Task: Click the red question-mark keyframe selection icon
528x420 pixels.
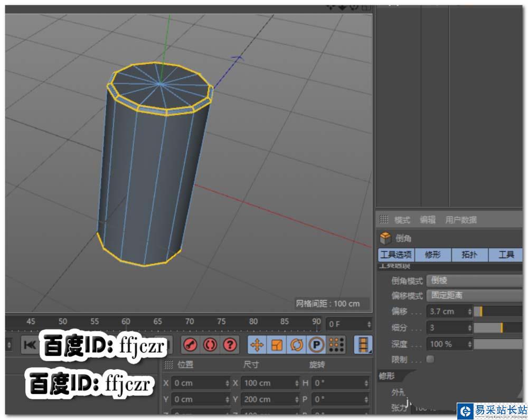Action: pyautogui.click(x=230, y=345)
